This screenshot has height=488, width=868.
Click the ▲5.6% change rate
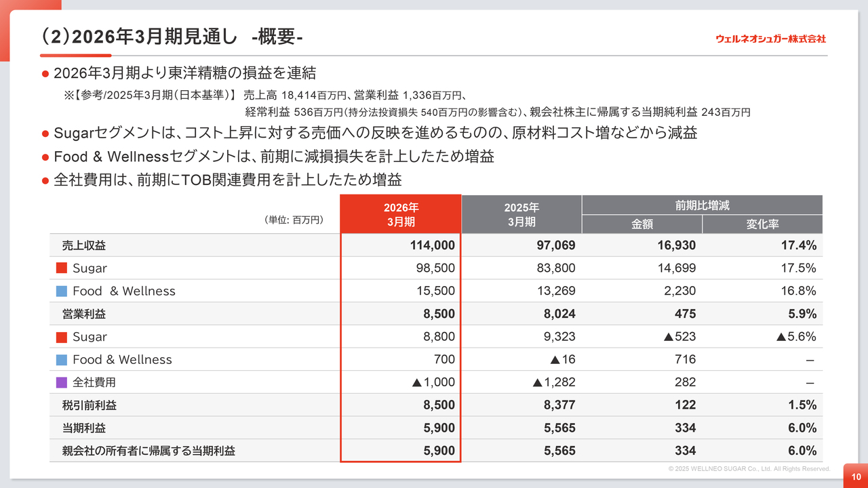point(796,337)
